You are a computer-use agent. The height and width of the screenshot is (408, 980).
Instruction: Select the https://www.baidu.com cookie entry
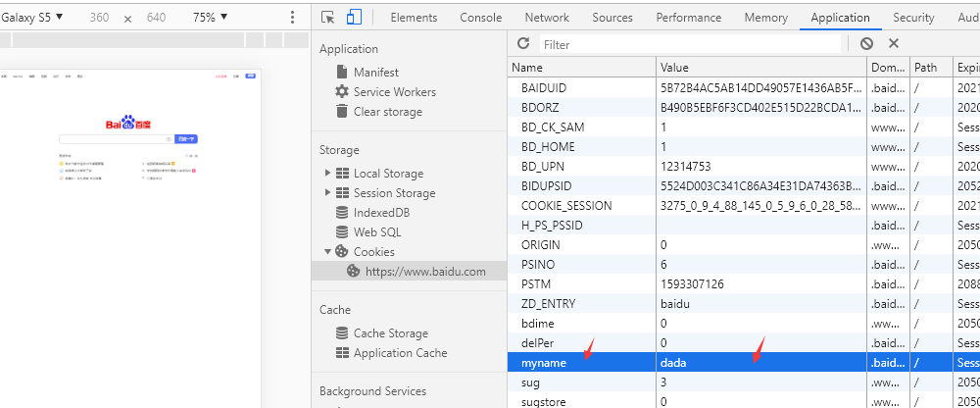tap(424, 272)
